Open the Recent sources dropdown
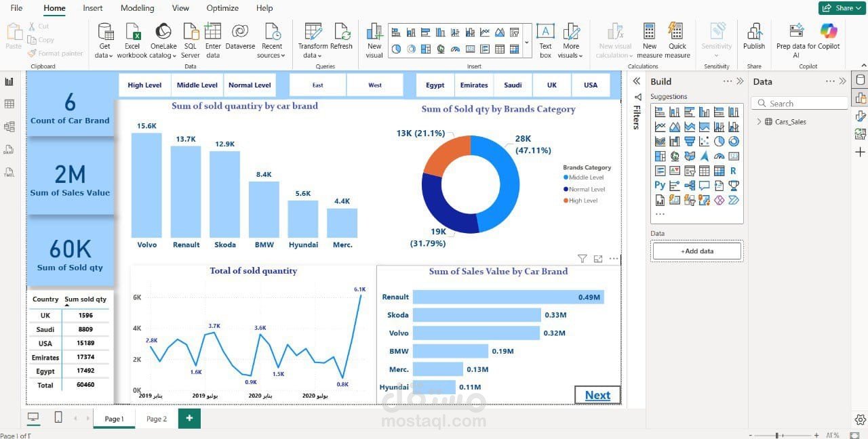 (272, 41)
